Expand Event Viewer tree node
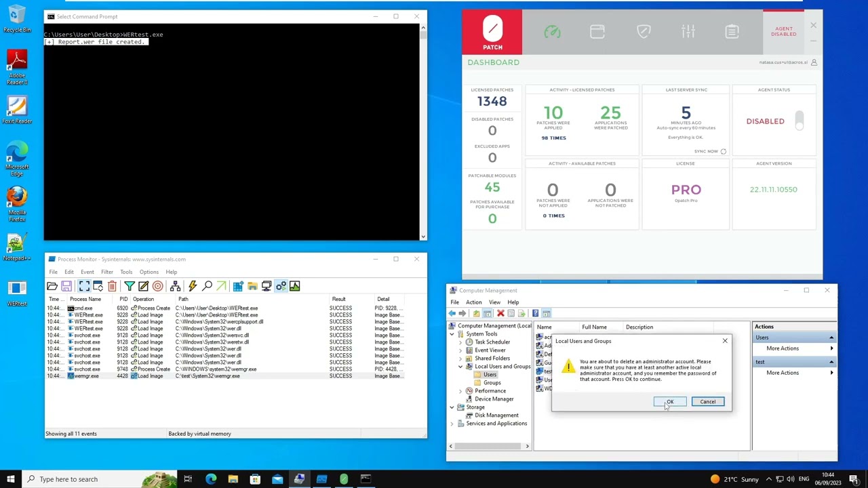This screenshot has height=488, width=868. (460, 350)
